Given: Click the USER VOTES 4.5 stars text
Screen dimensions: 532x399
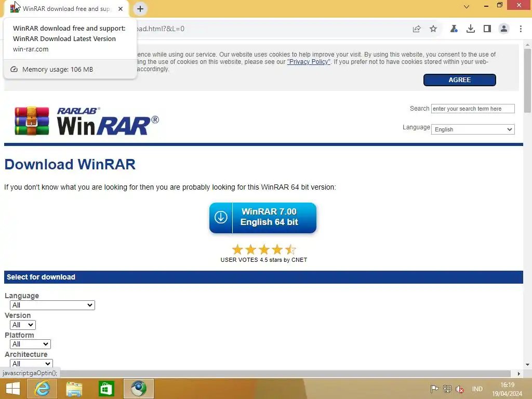Looking at the screenshot, I should coord(263,260).
